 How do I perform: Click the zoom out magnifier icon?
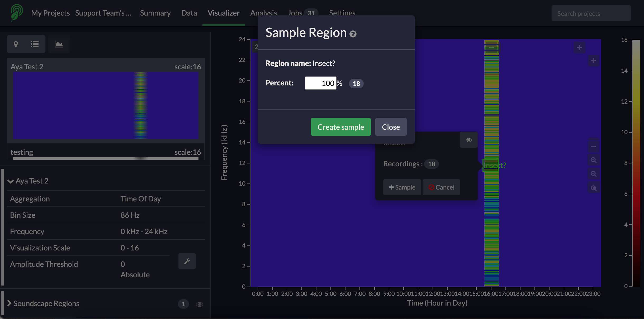593,174
